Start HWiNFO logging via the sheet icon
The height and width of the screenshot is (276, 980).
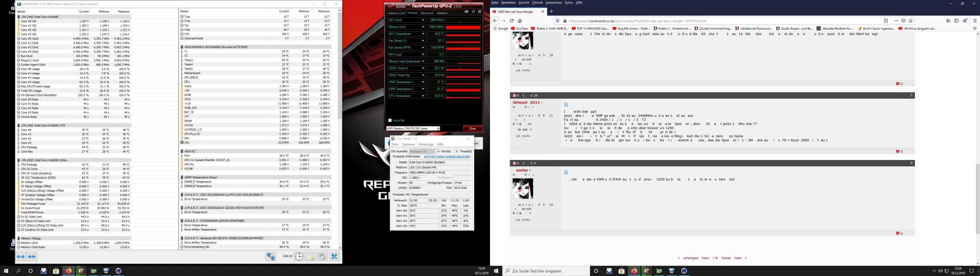[311, 256]
